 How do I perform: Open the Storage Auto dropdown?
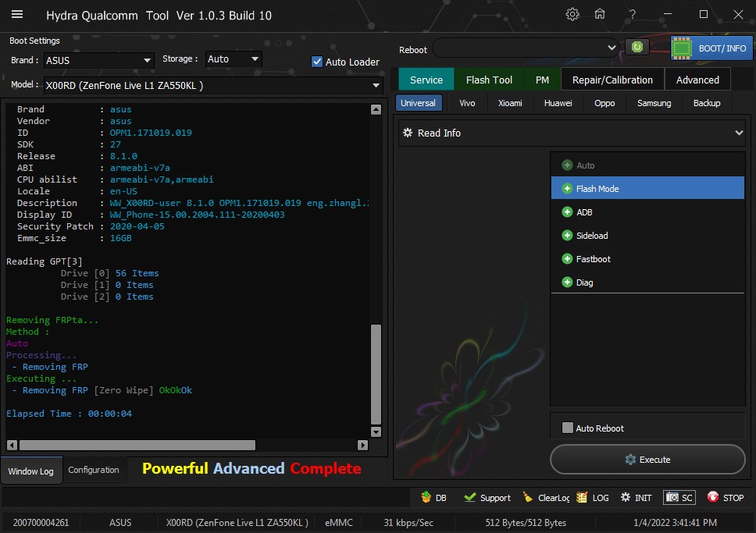point(234,59)
